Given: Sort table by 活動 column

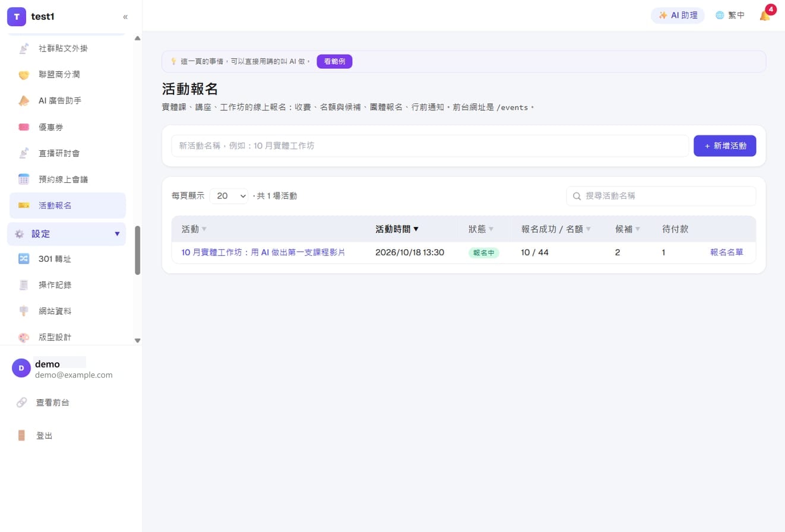Looking at the screenshot, I should tap(194, 229).
